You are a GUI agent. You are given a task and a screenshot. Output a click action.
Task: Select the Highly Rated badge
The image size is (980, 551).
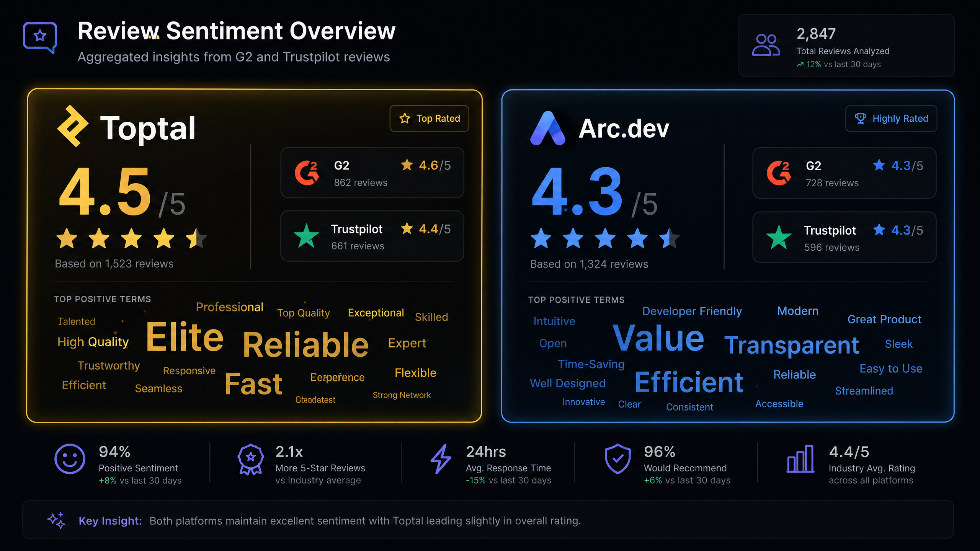click(x=891, y=119)
